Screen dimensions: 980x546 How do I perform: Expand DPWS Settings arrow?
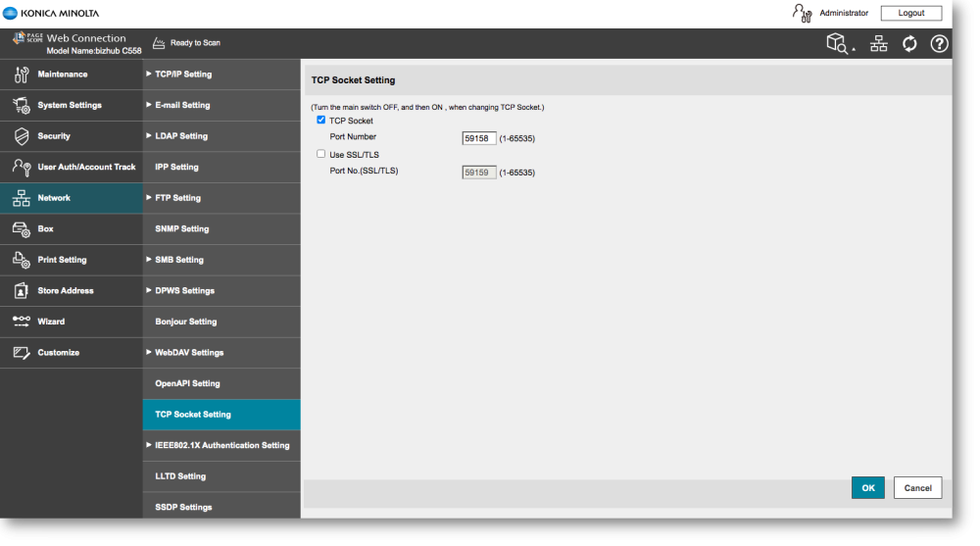(149, 290)
